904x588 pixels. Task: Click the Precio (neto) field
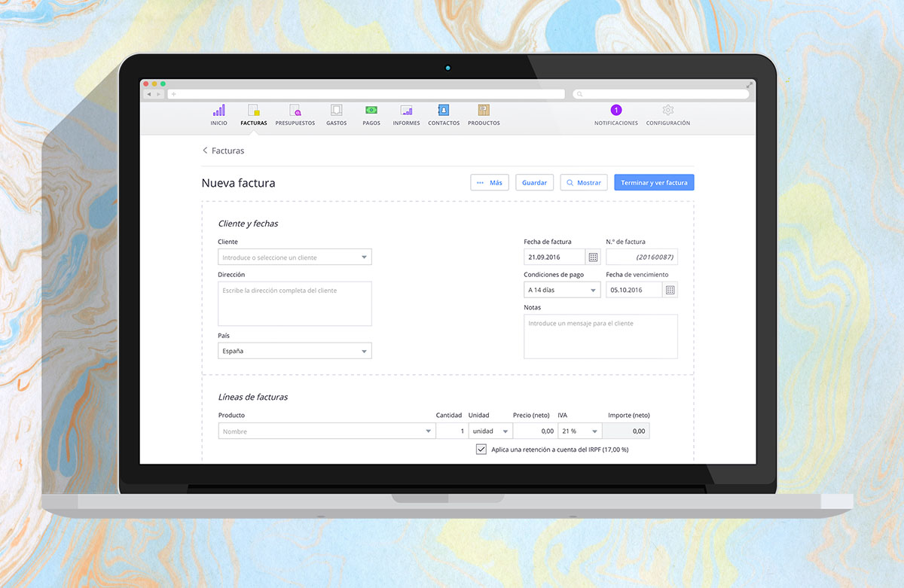point(535,431)
